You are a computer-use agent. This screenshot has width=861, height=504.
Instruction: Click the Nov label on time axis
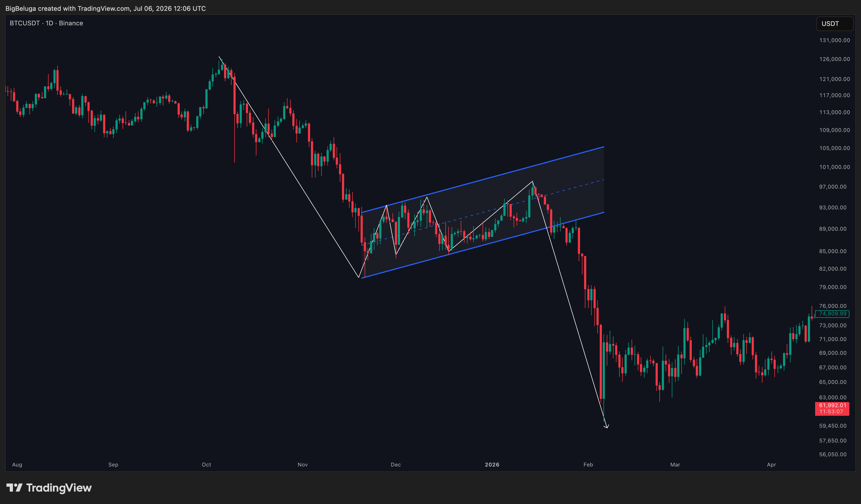302,465
